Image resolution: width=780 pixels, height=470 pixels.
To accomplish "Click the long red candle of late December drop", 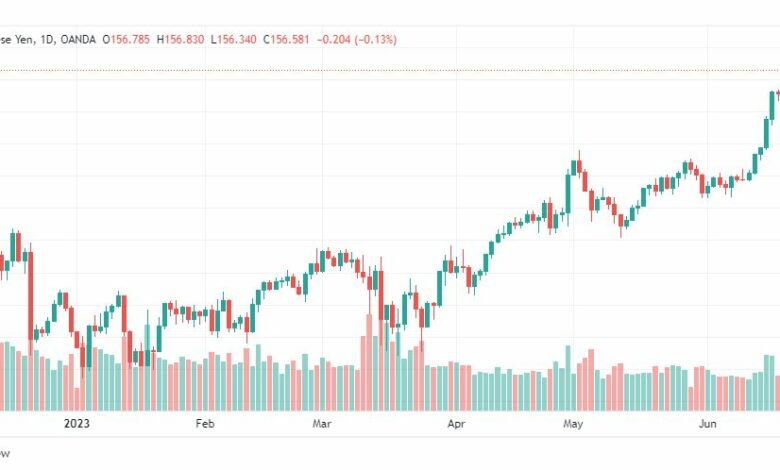I will tap(30, 296).
